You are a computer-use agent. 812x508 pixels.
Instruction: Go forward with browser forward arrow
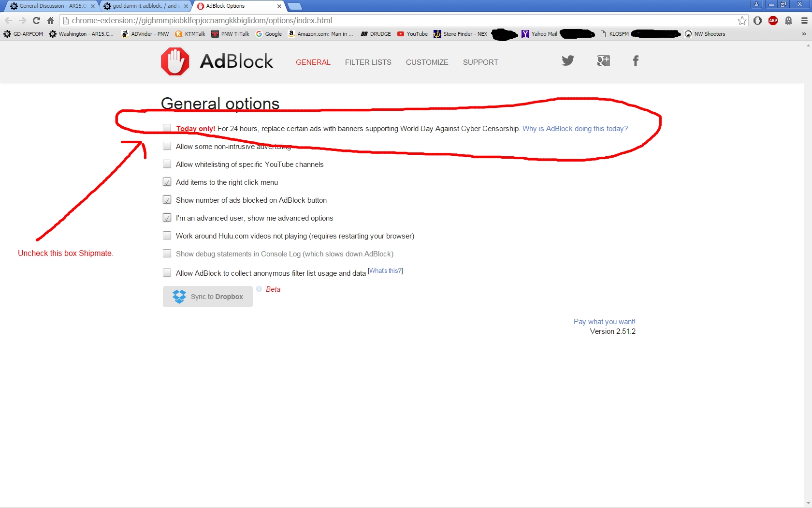tap(22, 20)
